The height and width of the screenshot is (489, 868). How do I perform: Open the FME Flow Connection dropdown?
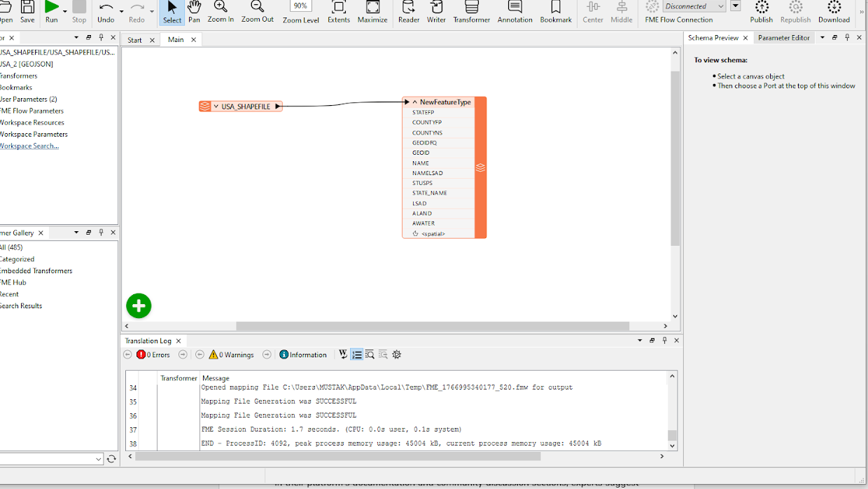[x=721, y=6]
